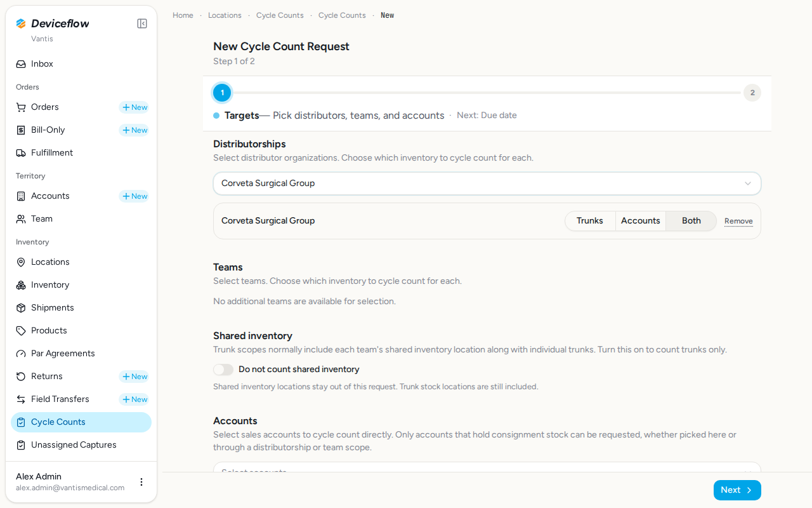
Task: Go to Locations breadcrumb
Action: [x=225, y=15]
